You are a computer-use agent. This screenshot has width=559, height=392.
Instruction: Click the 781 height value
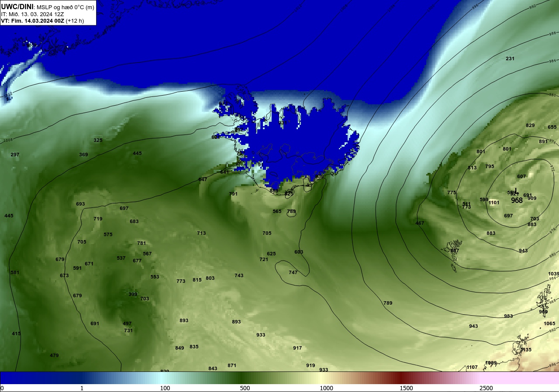[x=141, y=243]
